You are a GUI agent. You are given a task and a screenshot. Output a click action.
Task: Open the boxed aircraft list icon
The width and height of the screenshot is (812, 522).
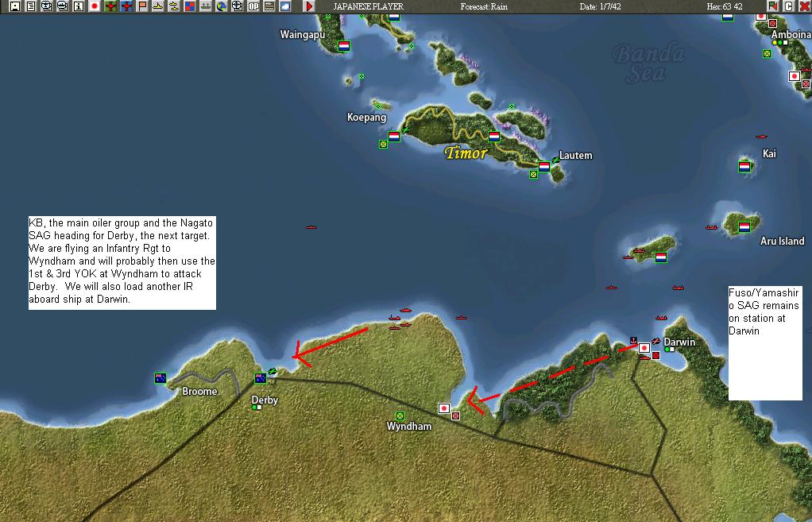tap(47, 6)
